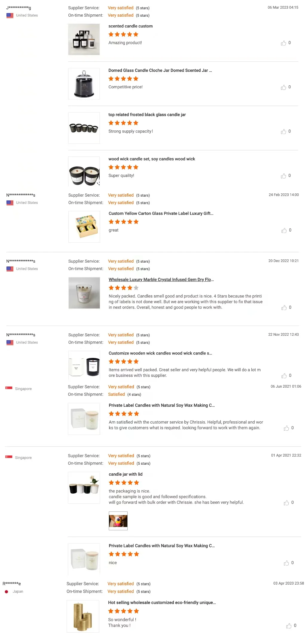Image resolution: width=306 pixels, height=644 pixels.
Task: Like the 'great' review for yellow carton
Action: 284,230
